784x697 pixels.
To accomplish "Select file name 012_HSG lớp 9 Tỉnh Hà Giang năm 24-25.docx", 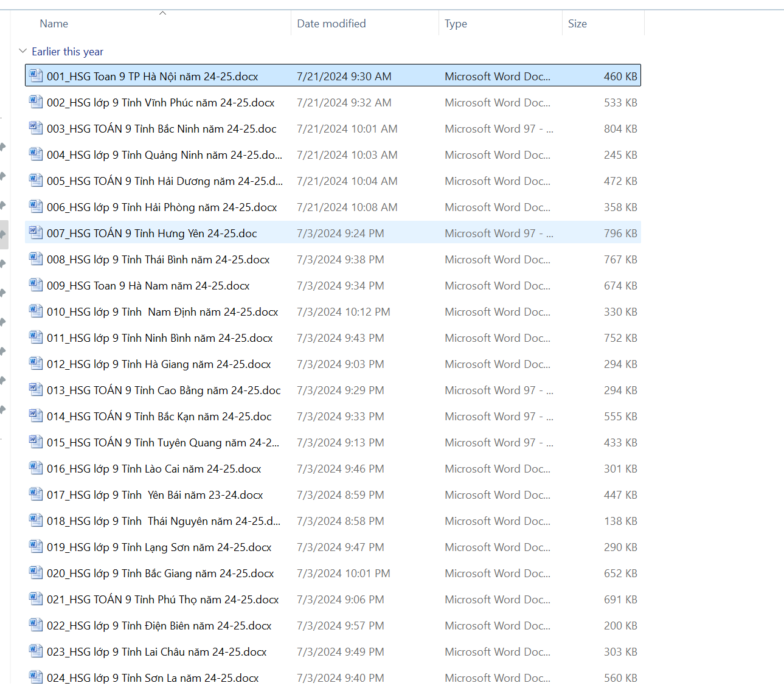I will point(159,364).
